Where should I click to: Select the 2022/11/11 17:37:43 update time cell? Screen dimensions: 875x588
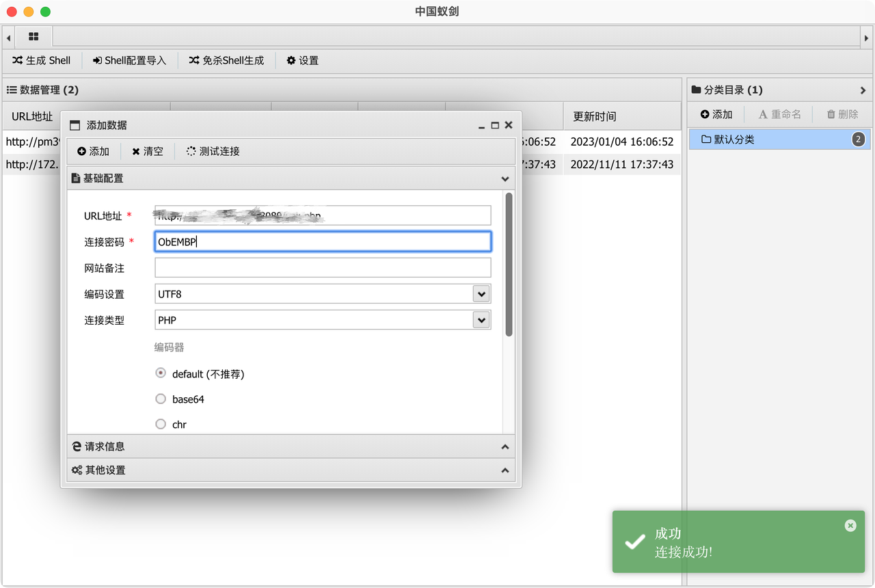click(622, 164)
